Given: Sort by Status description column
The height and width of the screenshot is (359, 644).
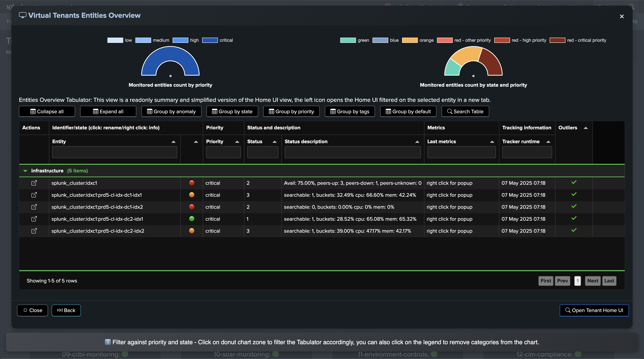Looking at the screenshot, I should tap(417, 142).
